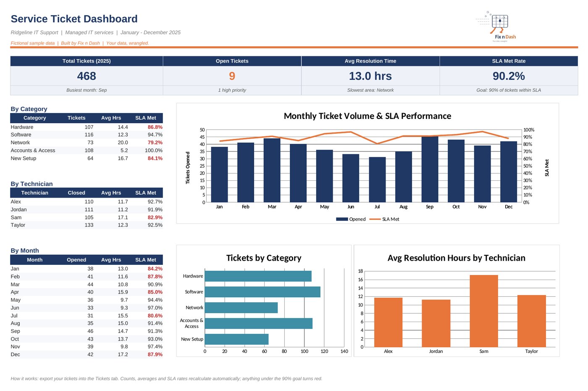Select New Setup SLA Met 84.1%
Screen dimensions: 588x391
point(155,159)
